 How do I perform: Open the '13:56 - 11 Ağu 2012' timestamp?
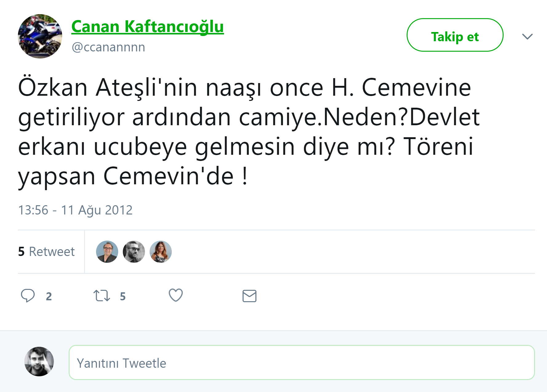point(75,210)
